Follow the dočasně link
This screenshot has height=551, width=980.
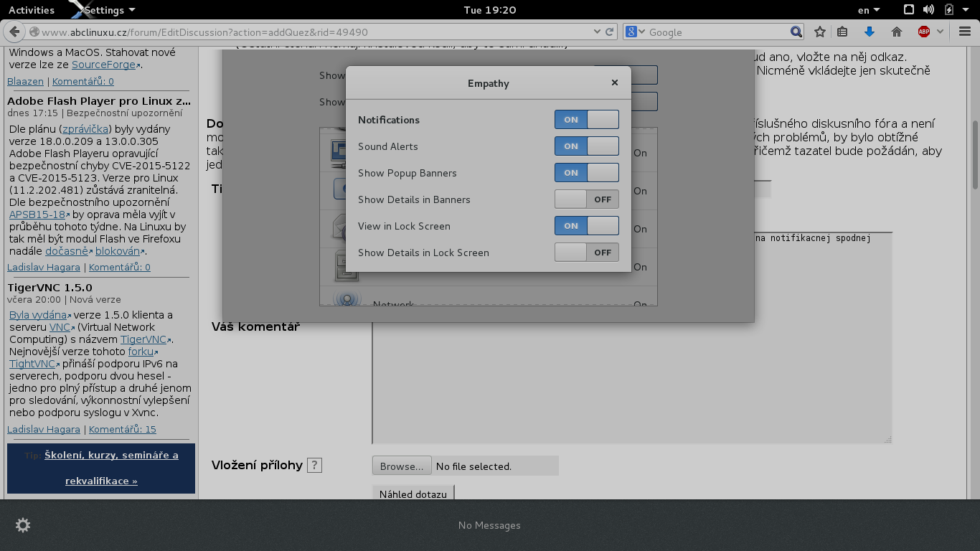coord(67,251)
